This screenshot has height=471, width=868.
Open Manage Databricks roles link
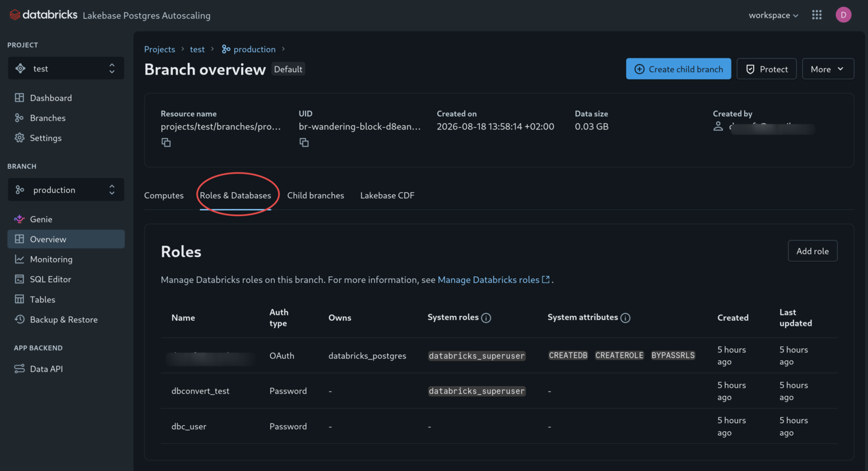point(494,280)
